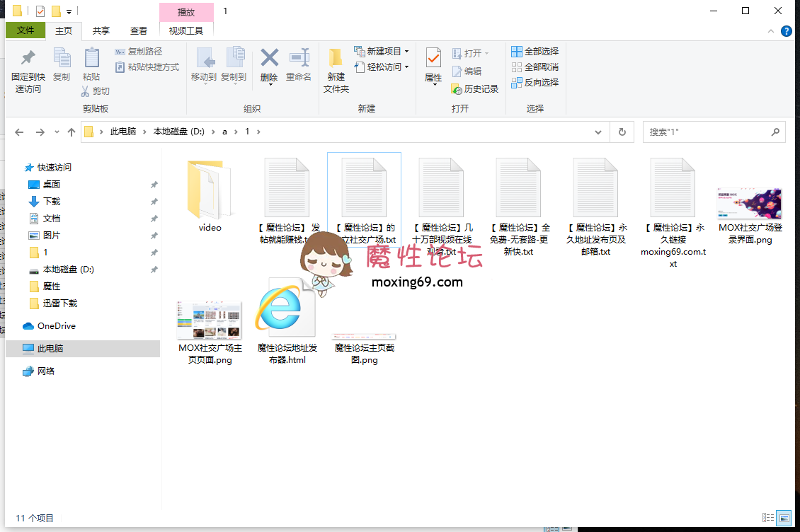Select 魔性论坛地址发布器.html file
This screenshot has height=532, width=800.
tap(287, 321)
